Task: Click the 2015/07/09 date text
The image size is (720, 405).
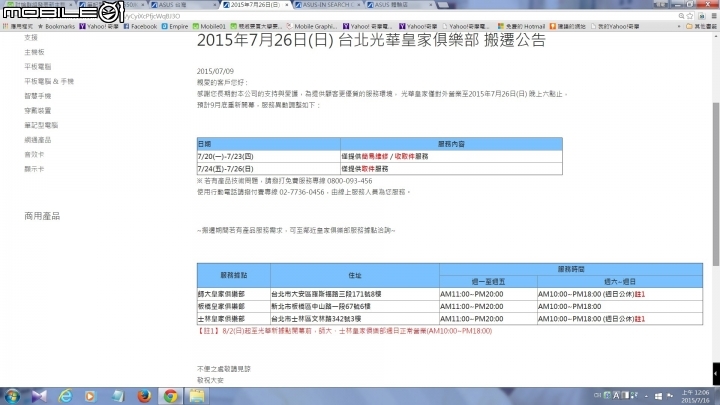Action: (x=215, y=71)
